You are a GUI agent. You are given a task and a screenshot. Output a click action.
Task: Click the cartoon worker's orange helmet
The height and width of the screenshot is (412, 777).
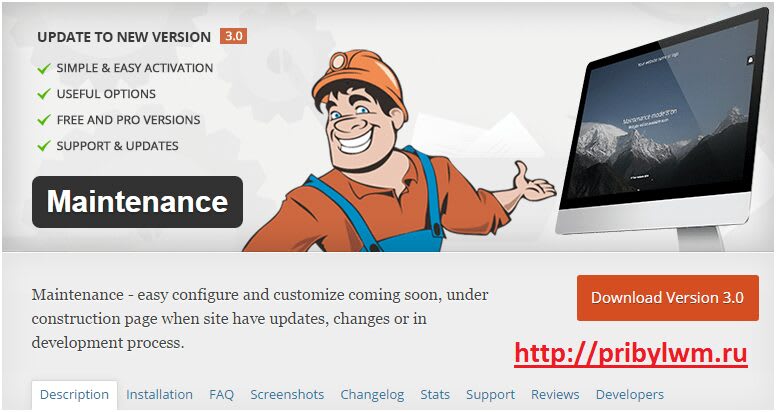[359, 77]
